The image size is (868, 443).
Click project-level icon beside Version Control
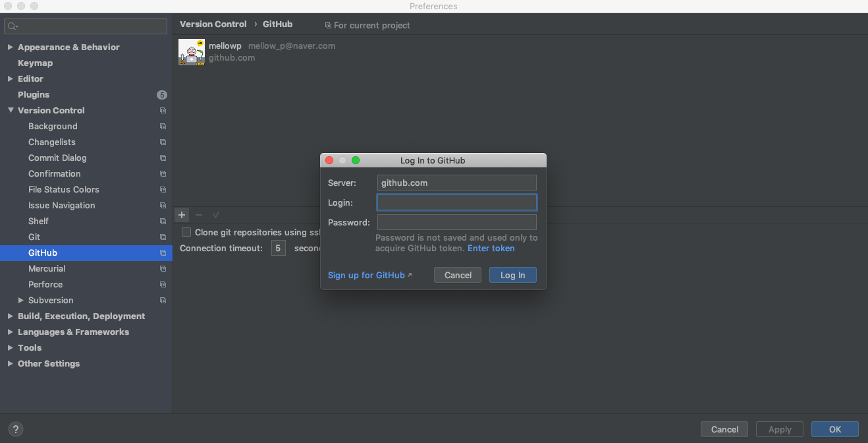[x=163, y=111]
